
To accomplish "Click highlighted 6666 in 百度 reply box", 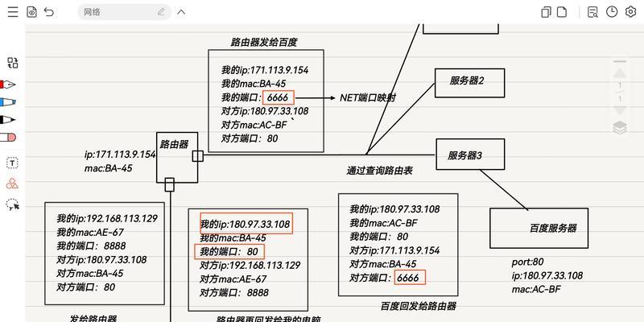I will (x=410, y=278).
